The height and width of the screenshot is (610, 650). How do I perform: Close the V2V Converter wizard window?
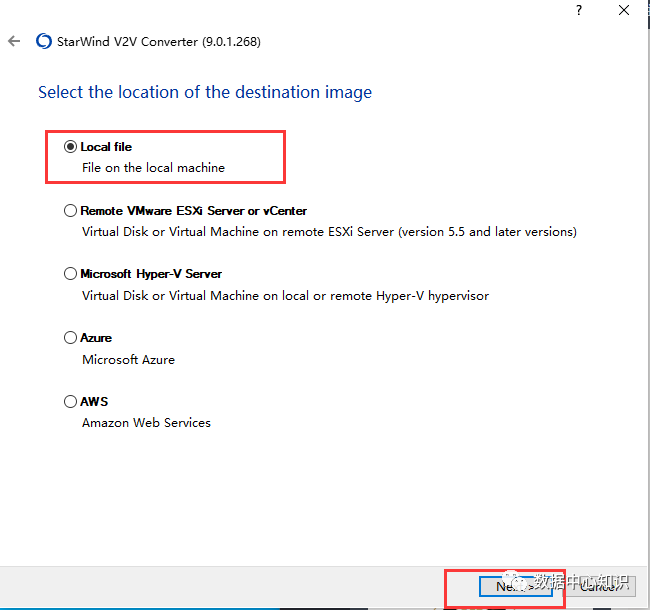pyautogui.click(x=624, y=10)
